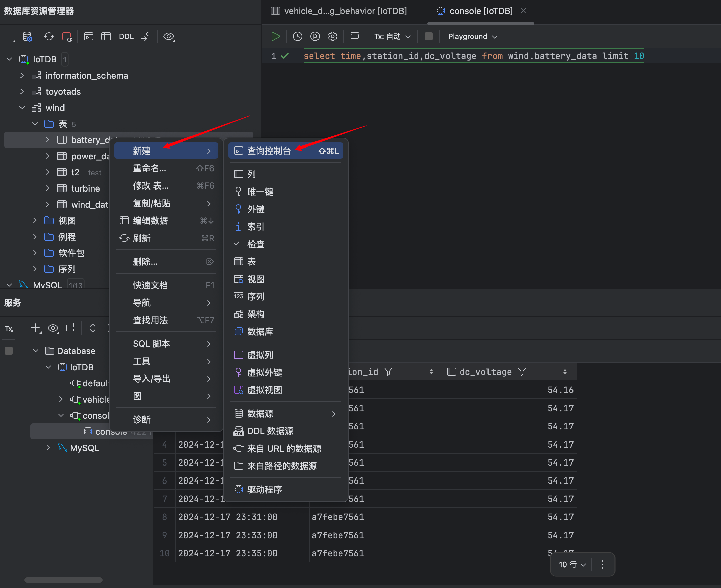Screen dimensions: 721x588
Task: Click the green Run query button
Action: point(275,36)
